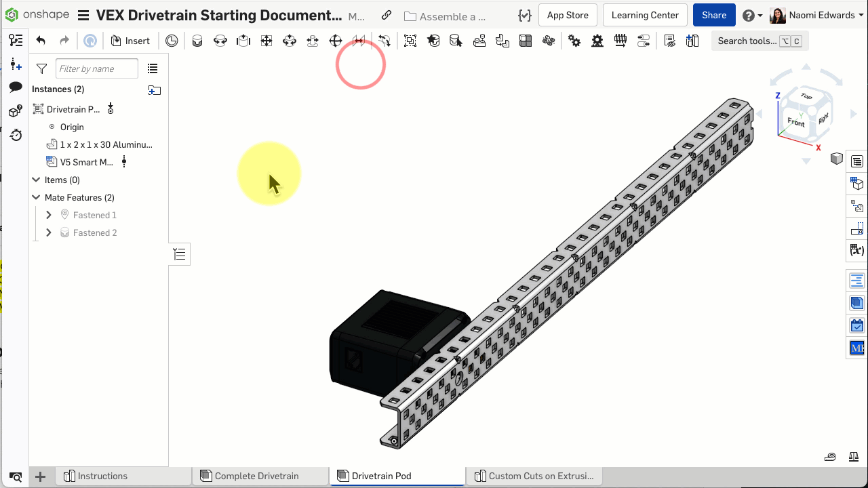
Task: Toggle the instance list view icon
Action: pos(153,68)
